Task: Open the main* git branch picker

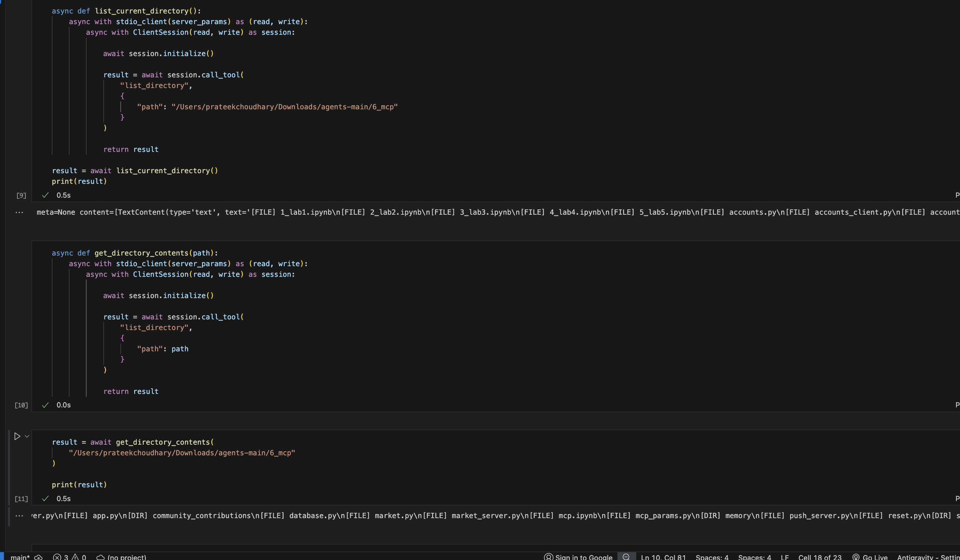Action: pyautogui.click(x=20, y=557)
